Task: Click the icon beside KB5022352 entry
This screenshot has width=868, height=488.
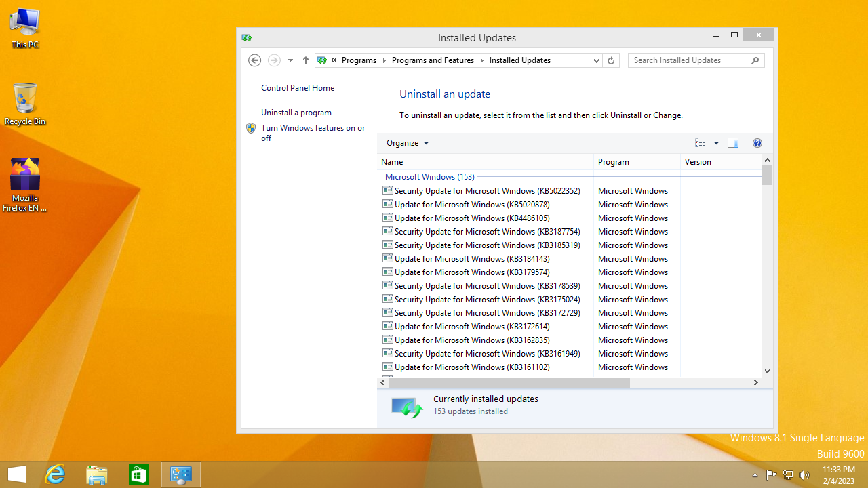Action: [388, 190]
